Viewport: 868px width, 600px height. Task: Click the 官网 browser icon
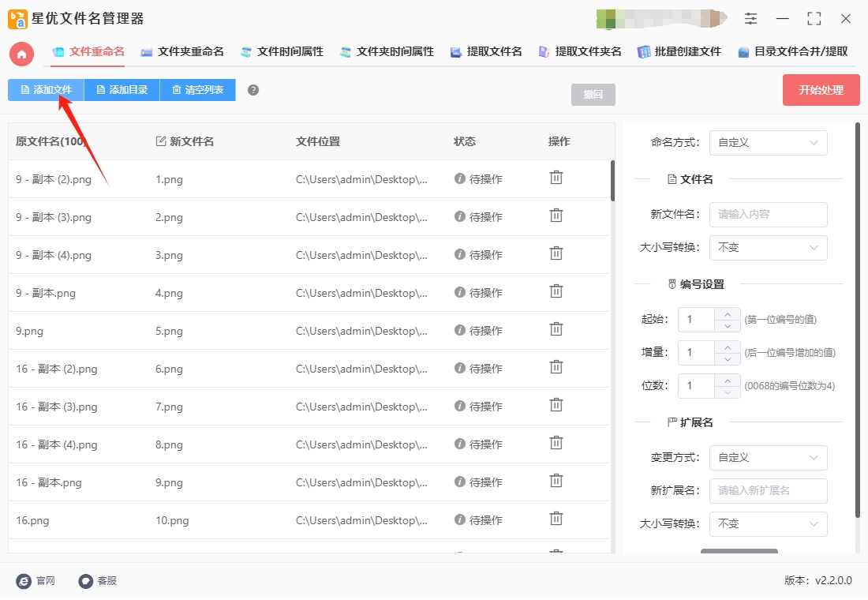click(24, 581)
